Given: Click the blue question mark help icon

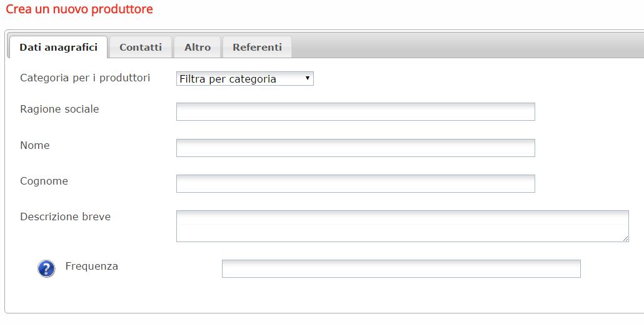Looking at the screenshot, I should click(x=46, y=269).
